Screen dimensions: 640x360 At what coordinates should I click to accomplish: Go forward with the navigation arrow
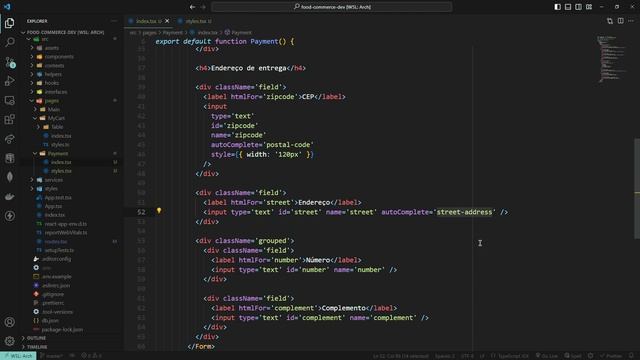203,7
